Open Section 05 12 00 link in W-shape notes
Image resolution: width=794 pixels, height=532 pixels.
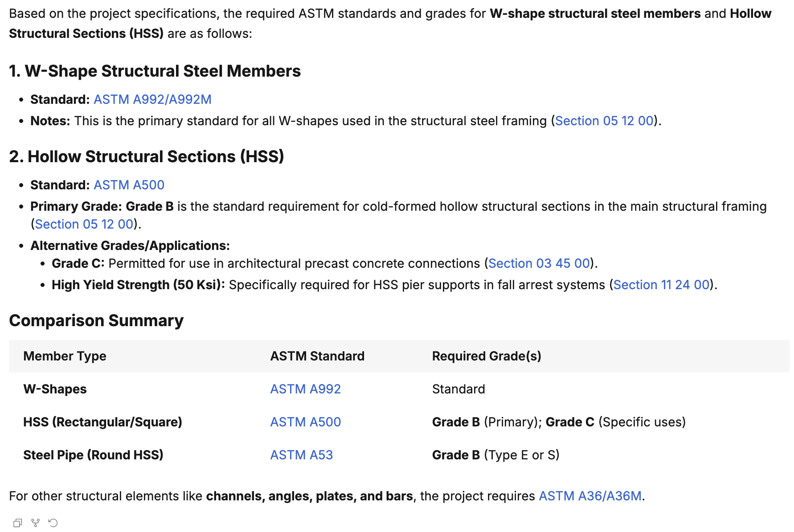604,121
